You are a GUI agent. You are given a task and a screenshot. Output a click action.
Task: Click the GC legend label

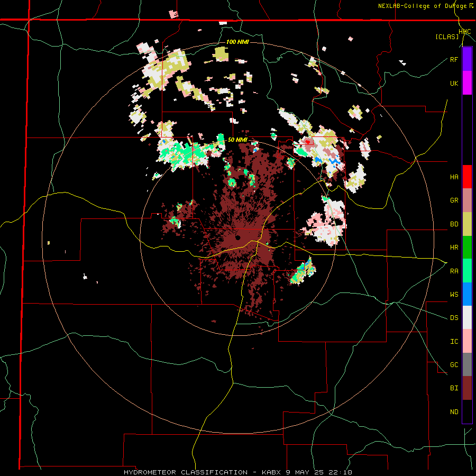454,365
